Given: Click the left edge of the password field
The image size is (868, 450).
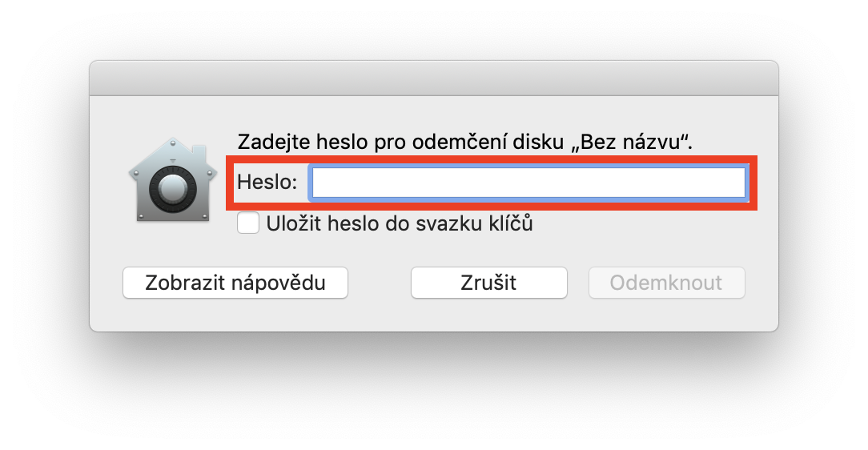Looking at the screenshot, I should coord(318,183).
